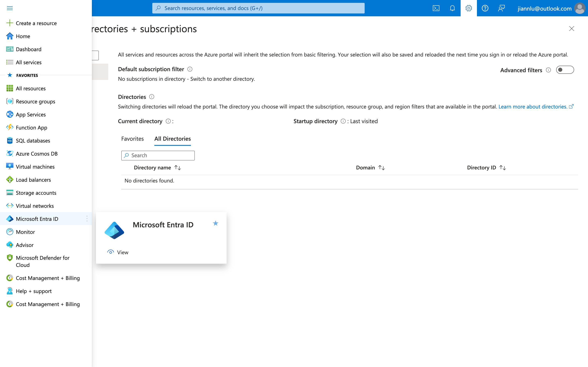This screenshot has height=367, width=588.
Task: Unfavorite Microsoft Entra ID with star
Action: 216,223
